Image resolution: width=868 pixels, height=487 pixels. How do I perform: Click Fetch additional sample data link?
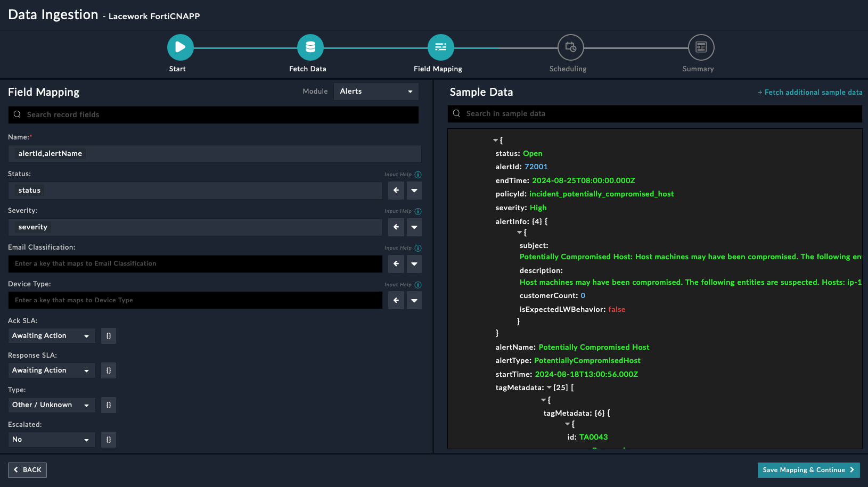810,93
